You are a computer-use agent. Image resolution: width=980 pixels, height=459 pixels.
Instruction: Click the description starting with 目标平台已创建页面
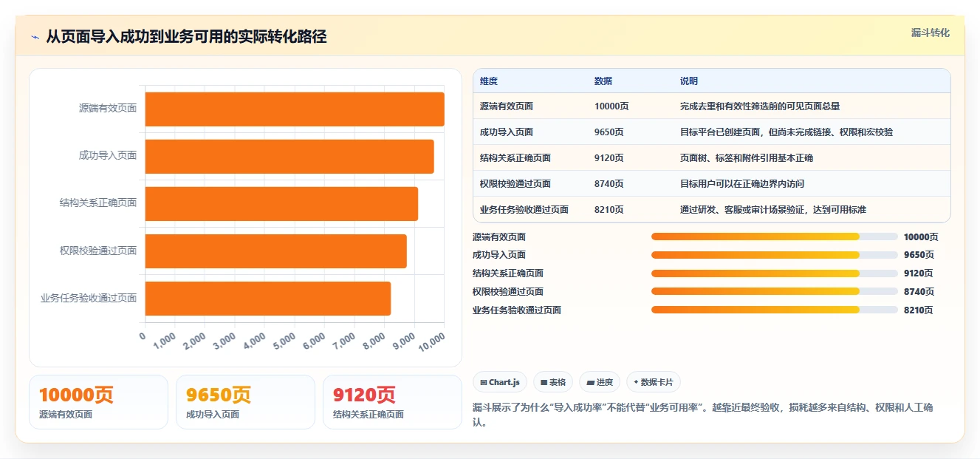pyautogui.click(x=787, y=132)
